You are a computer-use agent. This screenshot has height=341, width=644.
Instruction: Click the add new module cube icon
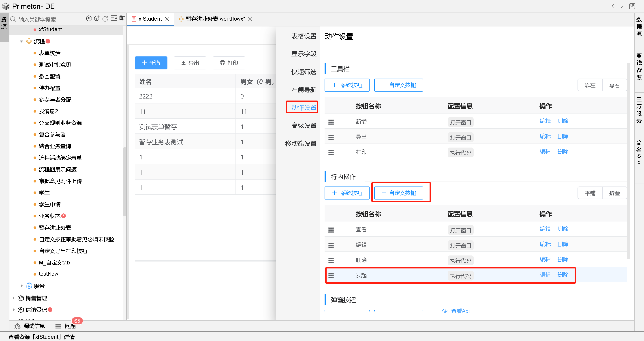click(x=97, y=19)
